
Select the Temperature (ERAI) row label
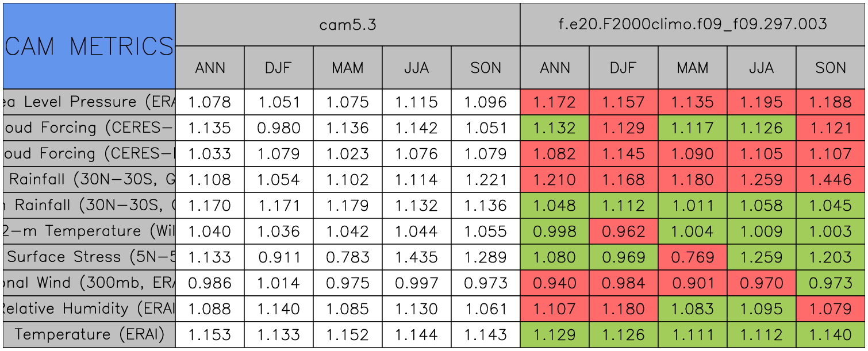(89, 334)
